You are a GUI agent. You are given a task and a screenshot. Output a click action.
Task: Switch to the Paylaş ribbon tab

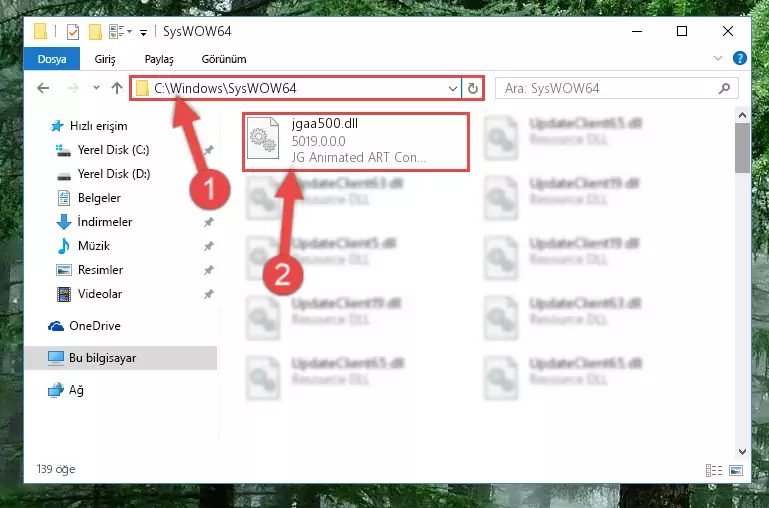[159, 59]
